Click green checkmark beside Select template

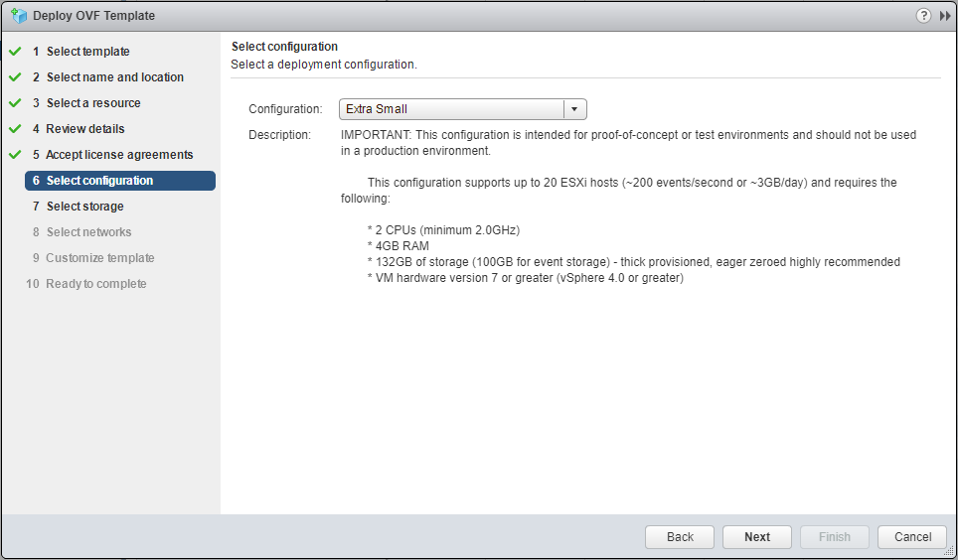click(15, 52)
